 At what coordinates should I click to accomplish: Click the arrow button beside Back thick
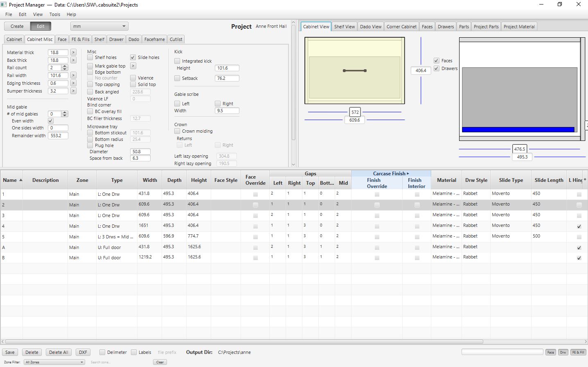pyautogui.click(x=73, y=60)
